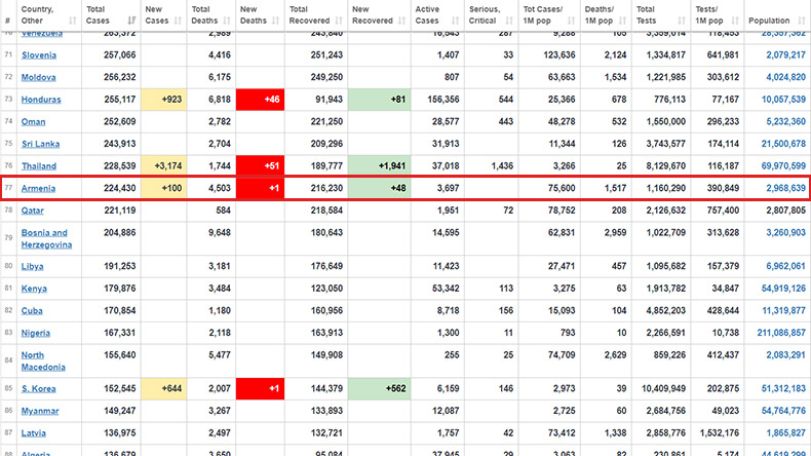
Task: Open Bosnia and Herzegovina country page
Action: pos(46,238)
